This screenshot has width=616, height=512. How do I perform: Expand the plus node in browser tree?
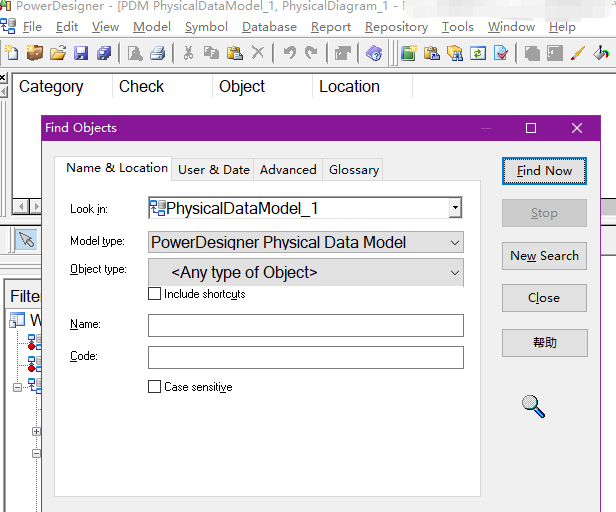36,431
